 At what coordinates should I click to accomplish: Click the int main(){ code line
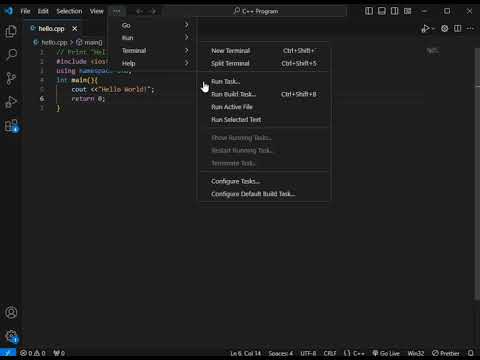pyautogui.click(x=77, y=80)
